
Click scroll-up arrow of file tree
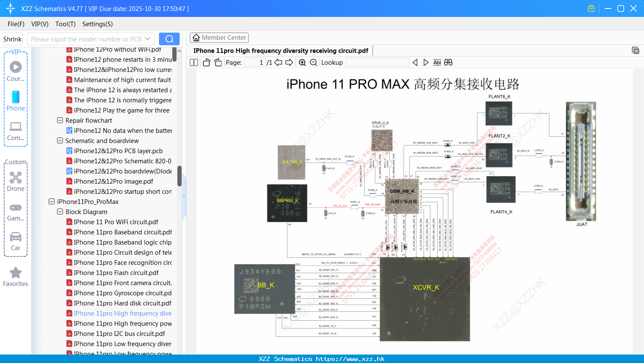click(179, 51)
